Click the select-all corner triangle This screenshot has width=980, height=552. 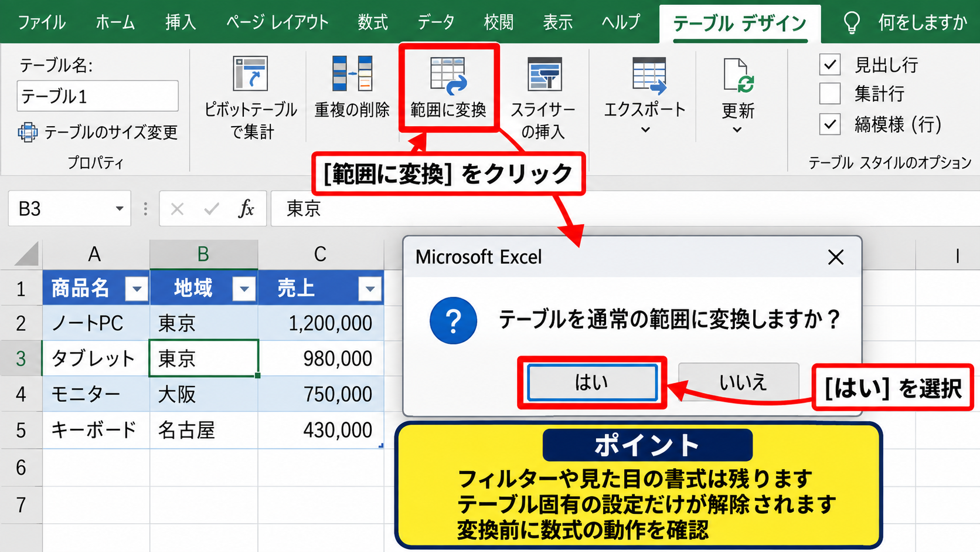pyautogui.click(x=27, y=254)
